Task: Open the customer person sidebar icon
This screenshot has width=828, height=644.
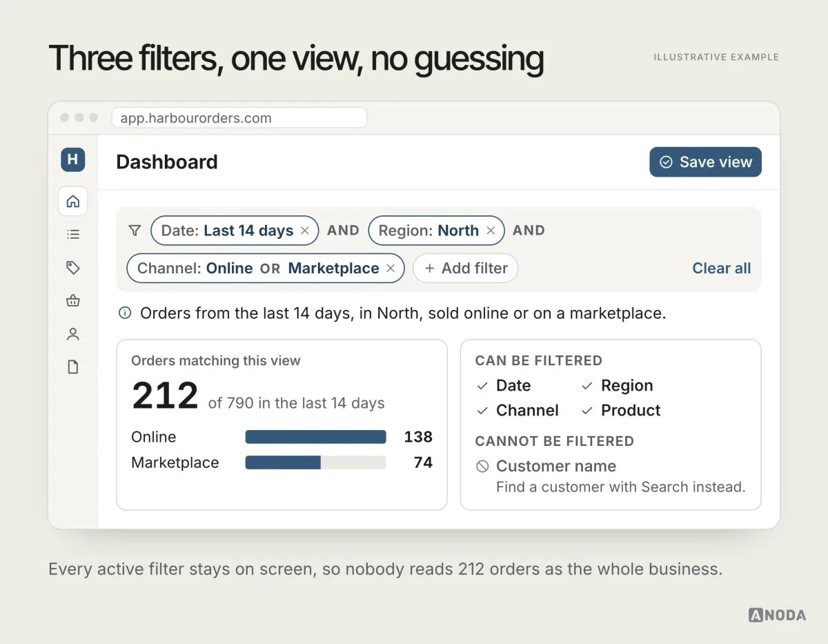Action: pos(72,334)
